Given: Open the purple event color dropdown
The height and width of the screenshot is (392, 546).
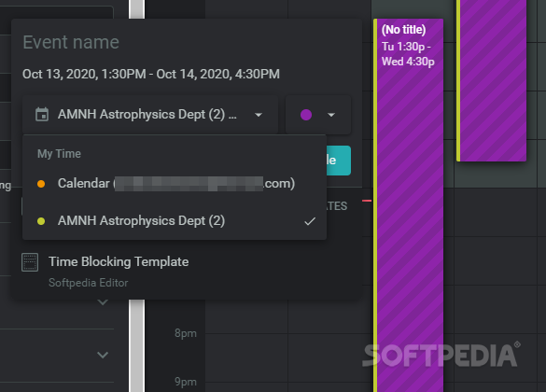Looking at the screenshot, I should pos(318,115).
